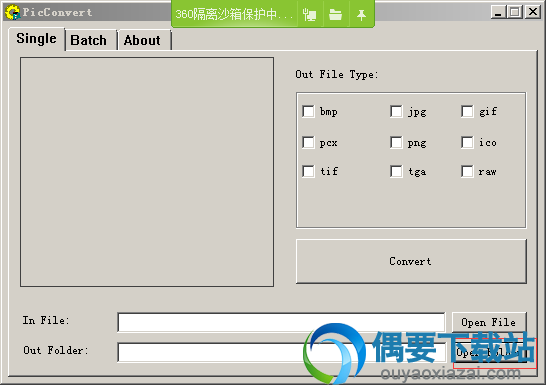The height and width of the screenshot is (385, 546).
Task: Toggle the tif output checkbox
Action: click(x=308, y=171)
